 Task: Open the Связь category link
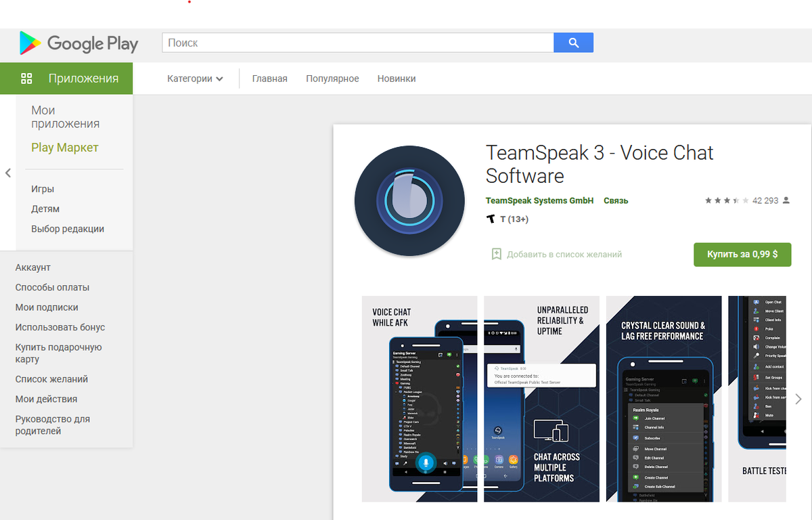pos(616,200)
